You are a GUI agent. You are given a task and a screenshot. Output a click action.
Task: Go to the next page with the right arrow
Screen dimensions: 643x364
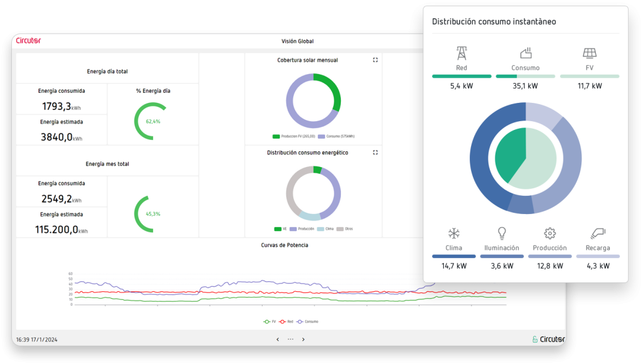click(303, 339)
